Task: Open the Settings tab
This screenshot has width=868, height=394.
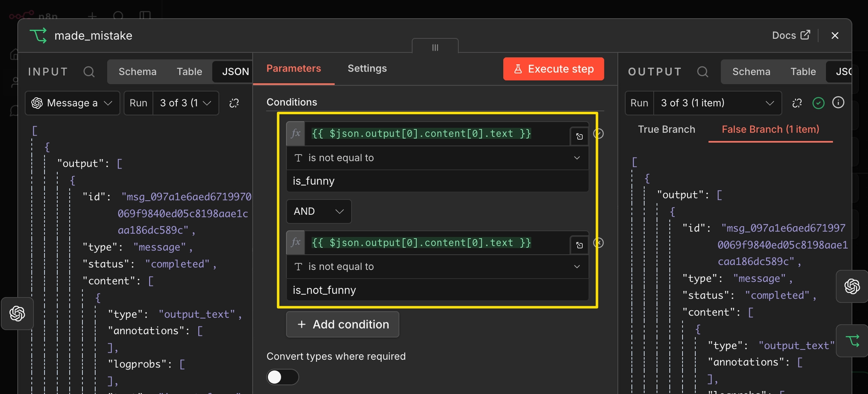Action: pos(367,69)
